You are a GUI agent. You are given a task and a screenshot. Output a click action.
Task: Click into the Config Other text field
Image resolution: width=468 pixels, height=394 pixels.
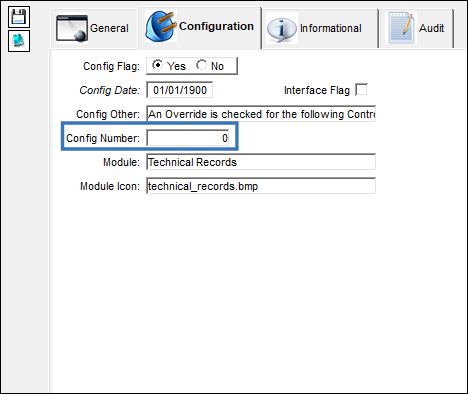point(261,114)
